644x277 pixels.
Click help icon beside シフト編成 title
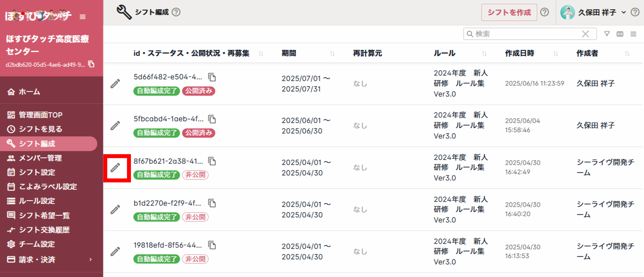[176, 12]
